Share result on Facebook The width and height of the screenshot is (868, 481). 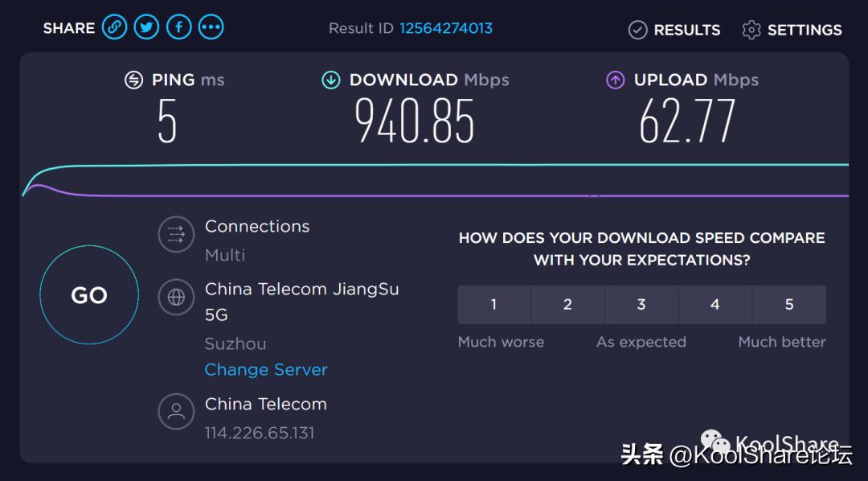click(x=178, y=27)
